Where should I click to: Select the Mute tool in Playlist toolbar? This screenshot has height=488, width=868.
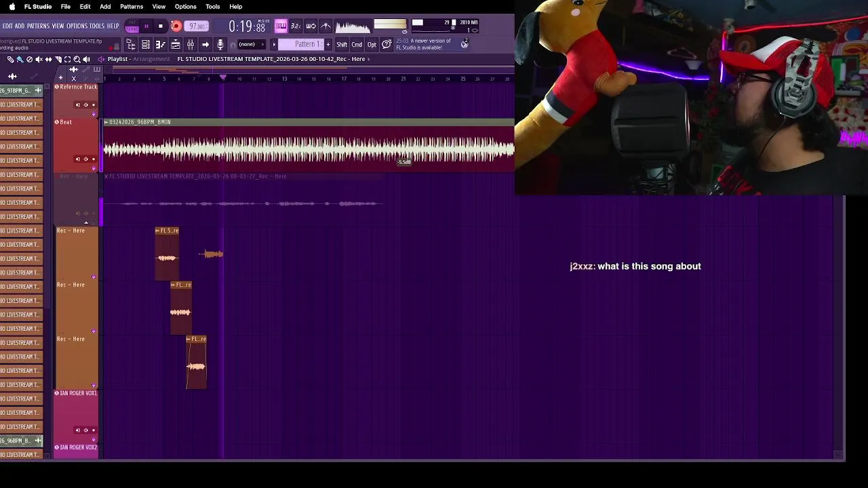tap(39, 59)
